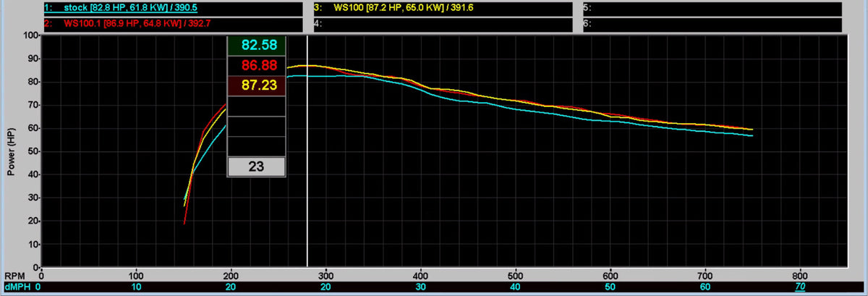Click the 30 value on dMPH scale
Viewport: 868px width, 296px height.
(x=421, y=287)
